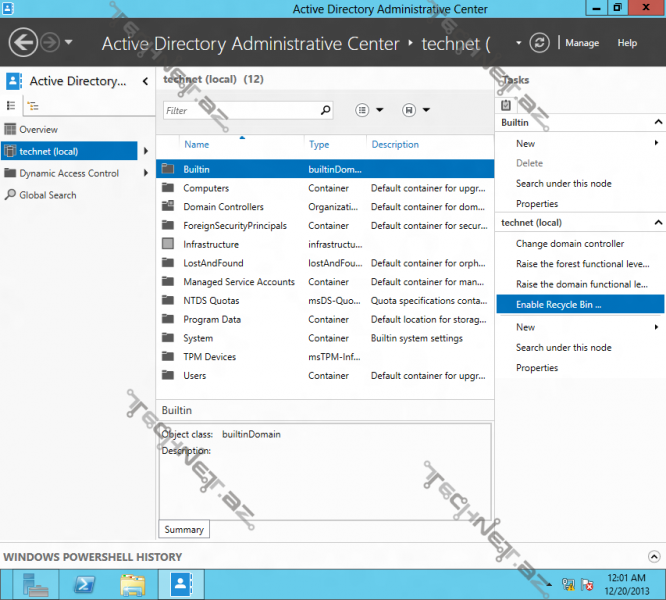Viewport: 666px width, 600px height.
Task: Open the breadcrumb path dropdown arrow
Action: pos(518,42)
